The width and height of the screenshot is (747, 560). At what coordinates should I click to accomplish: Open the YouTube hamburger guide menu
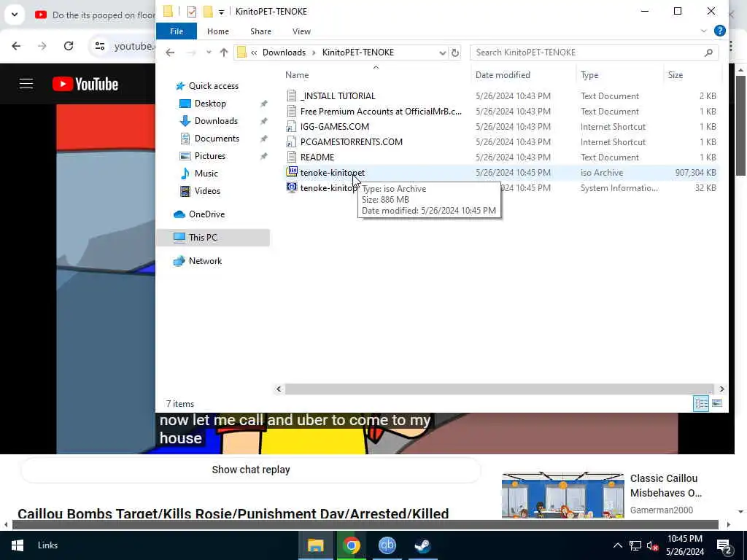(26, 84)
